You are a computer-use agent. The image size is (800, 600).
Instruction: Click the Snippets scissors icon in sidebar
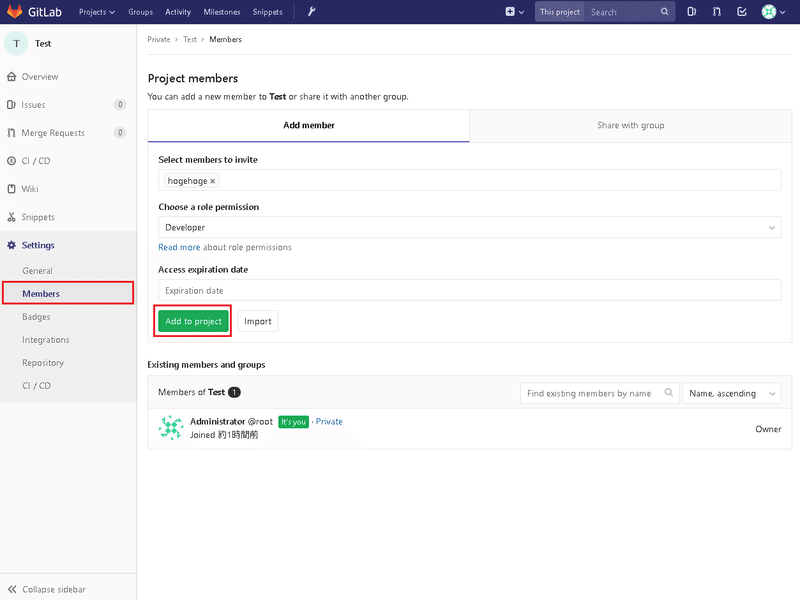click(11, 217)
